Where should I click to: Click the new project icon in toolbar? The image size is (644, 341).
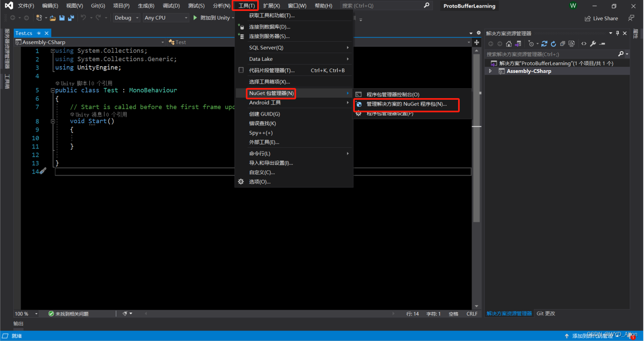39,18
